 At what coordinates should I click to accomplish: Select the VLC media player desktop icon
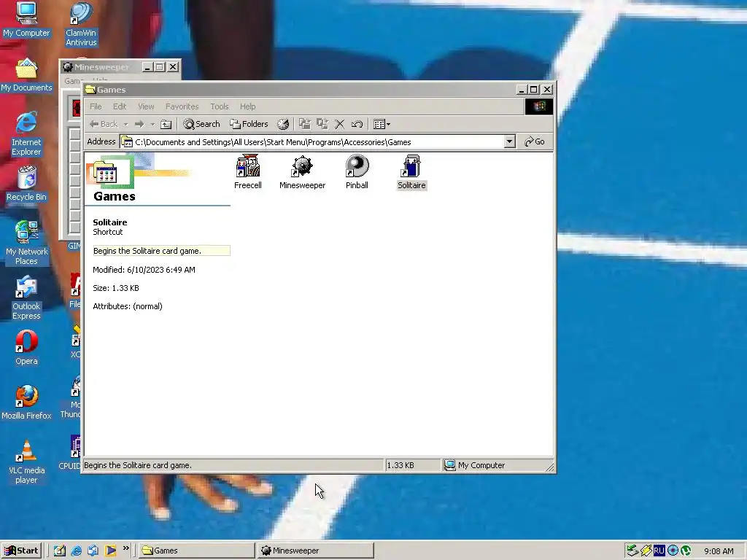[26, 462]
